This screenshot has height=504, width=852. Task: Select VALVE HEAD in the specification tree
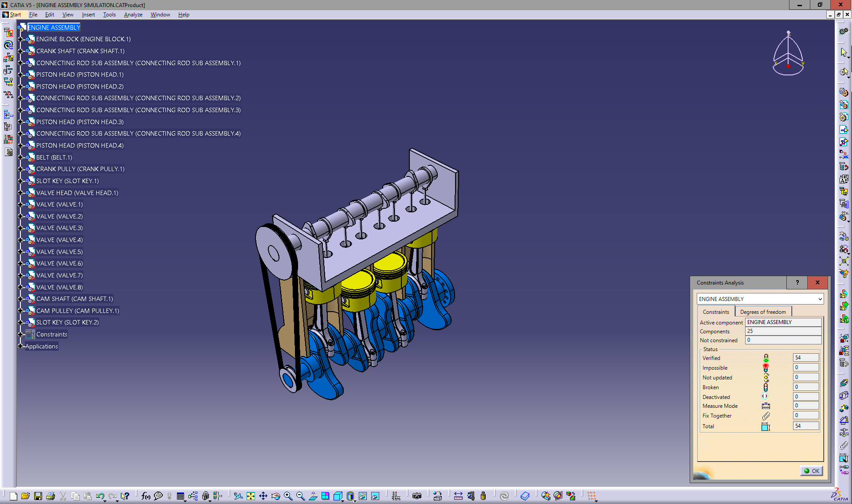coord(77,193)
